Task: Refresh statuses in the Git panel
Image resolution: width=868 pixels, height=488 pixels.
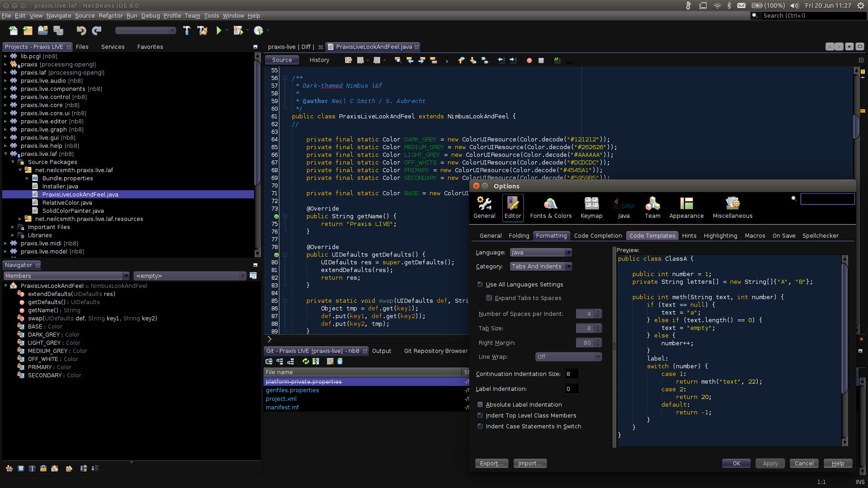Action: pos(306,361)
